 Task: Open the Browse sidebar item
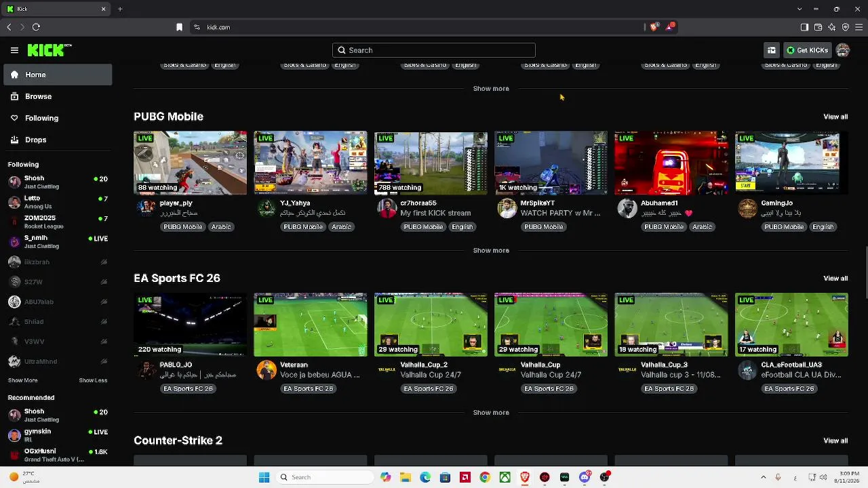click(x=58, y=96)
